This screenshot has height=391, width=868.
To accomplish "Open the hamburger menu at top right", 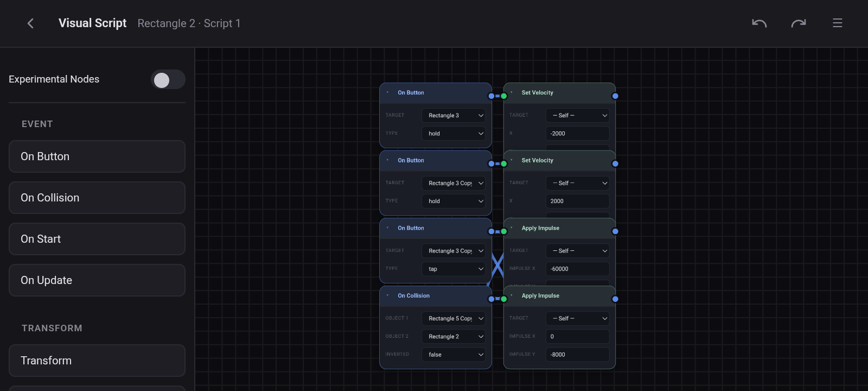I will point(838,23).
